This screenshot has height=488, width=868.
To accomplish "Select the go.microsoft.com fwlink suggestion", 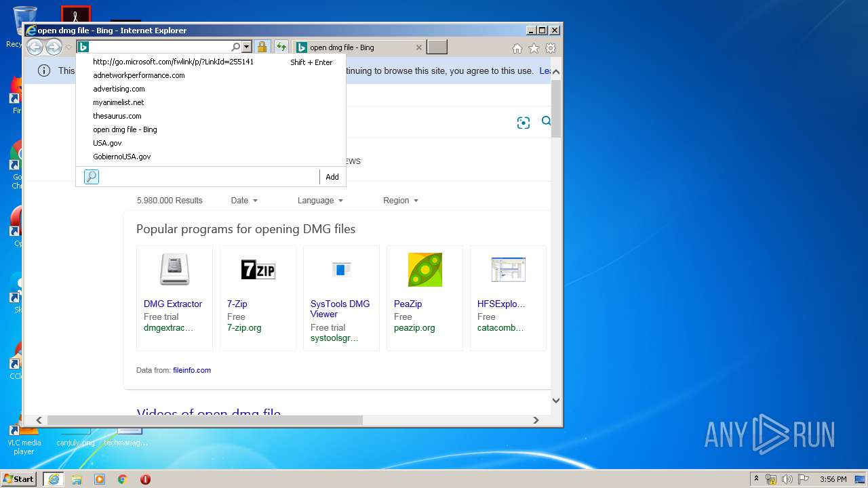I will 211,62.
